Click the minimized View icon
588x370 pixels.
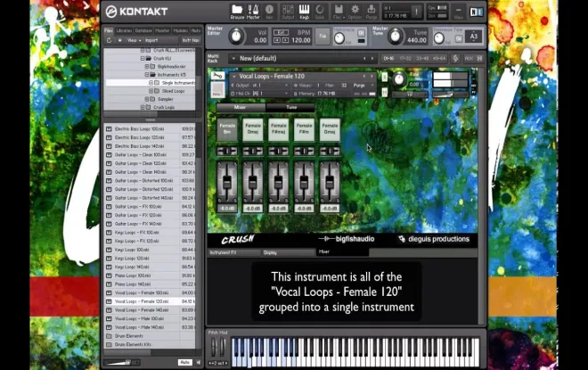(x=458, y=12)
